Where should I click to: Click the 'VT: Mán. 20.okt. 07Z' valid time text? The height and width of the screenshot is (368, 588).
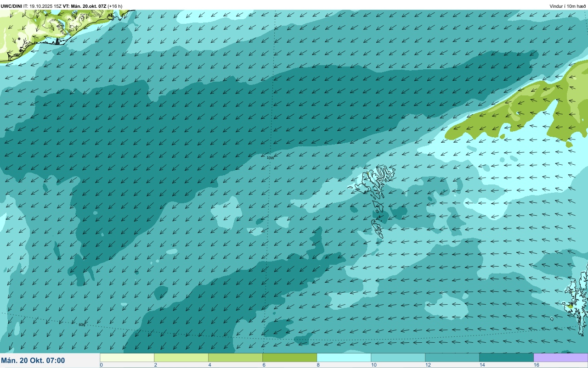pyautogui.click(x=85, y=6)
